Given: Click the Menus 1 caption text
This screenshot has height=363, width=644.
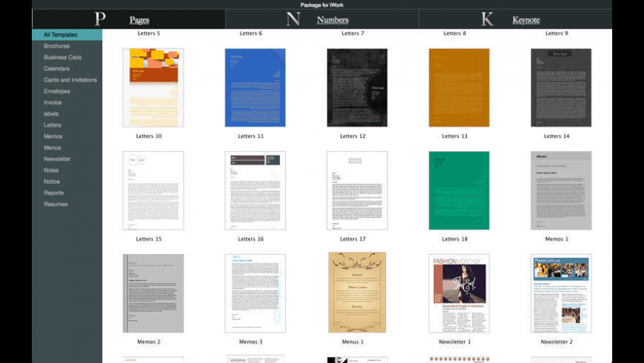Looking at the screenshot, I should tap(352, 342).
